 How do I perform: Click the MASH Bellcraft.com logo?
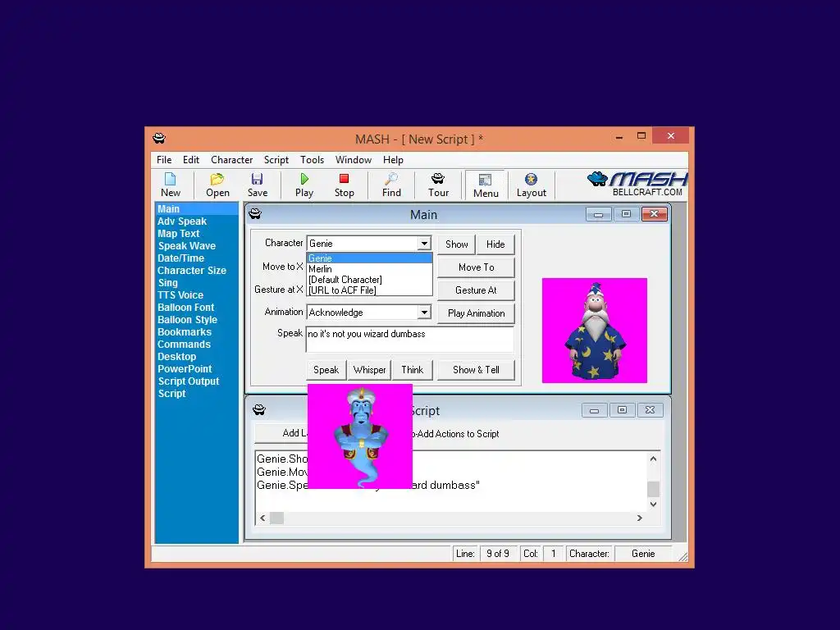pos(637,185)
